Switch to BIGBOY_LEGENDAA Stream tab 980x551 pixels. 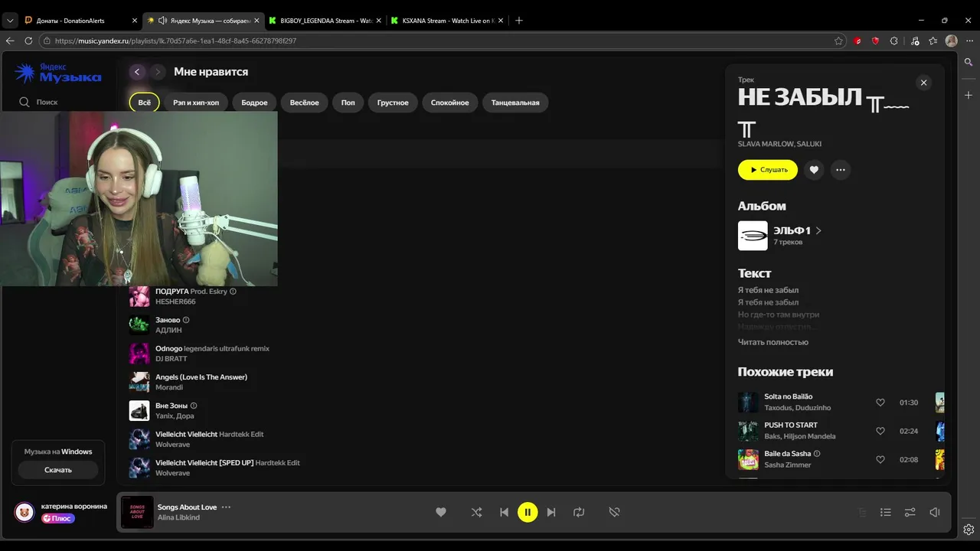point(325,21)
